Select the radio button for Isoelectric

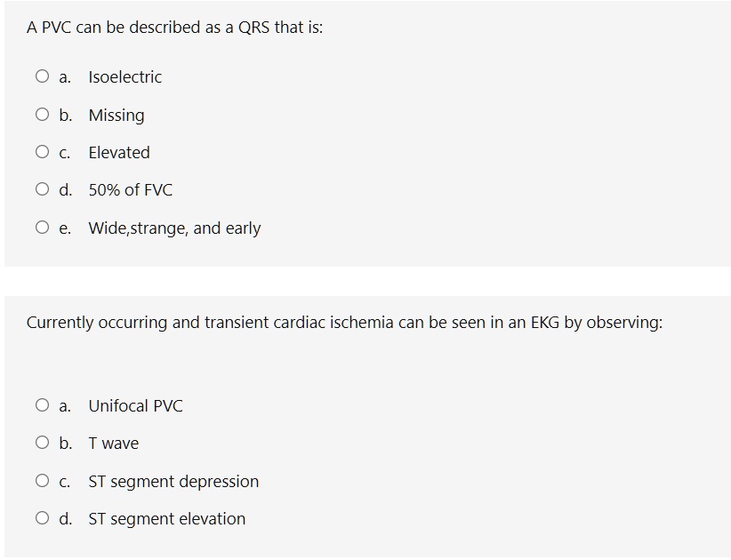pyautogui.click(x=43, y=77)
